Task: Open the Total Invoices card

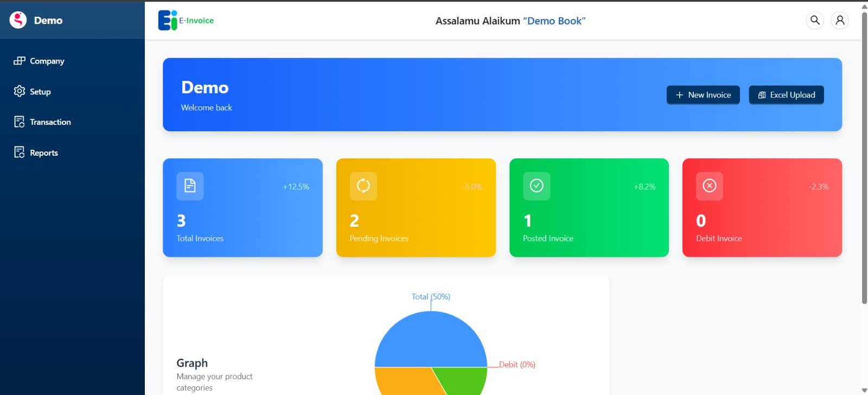Action: click(242, 208)
